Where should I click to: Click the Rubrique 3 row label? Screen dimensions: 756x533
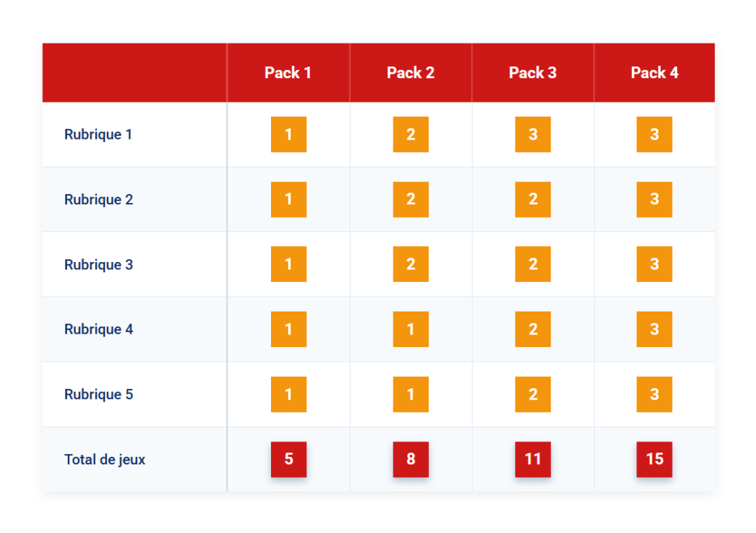[98, 264]
